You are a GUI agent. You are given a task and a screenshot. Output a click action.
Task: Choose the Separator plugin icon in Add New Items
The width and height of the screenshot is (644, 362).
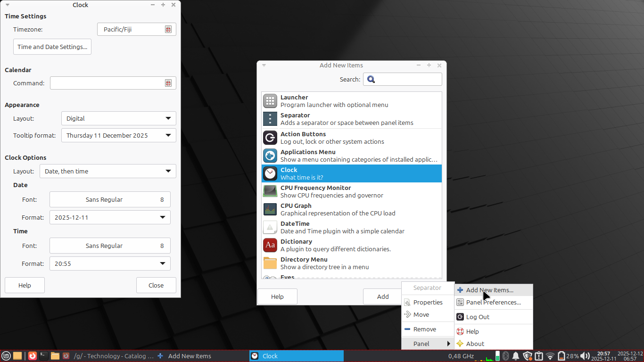pos(270,119)
